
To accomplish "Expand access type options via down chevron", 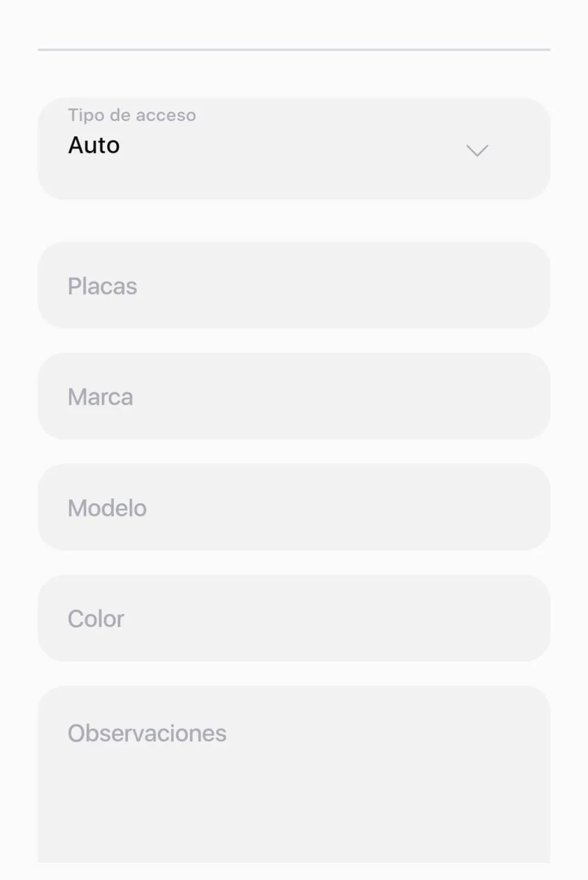I will 476,150.
